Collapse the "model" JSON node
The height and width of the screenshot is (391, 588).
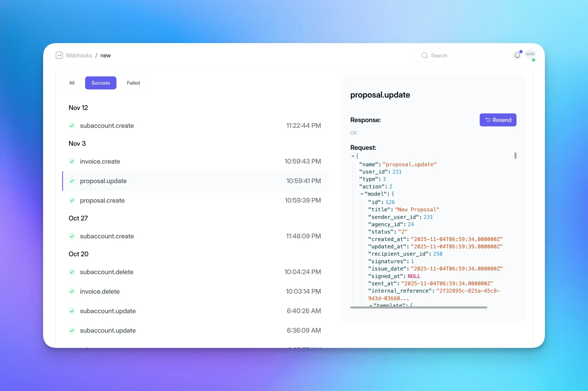point(362,194)
